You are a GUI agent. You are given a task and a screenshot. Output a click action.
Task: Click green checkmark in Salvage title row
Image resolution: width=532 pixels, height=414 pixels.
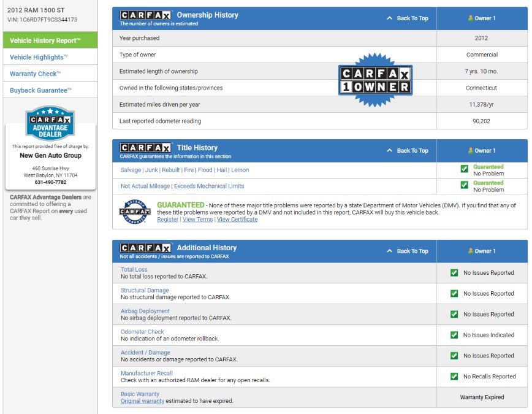click(464, 169)
